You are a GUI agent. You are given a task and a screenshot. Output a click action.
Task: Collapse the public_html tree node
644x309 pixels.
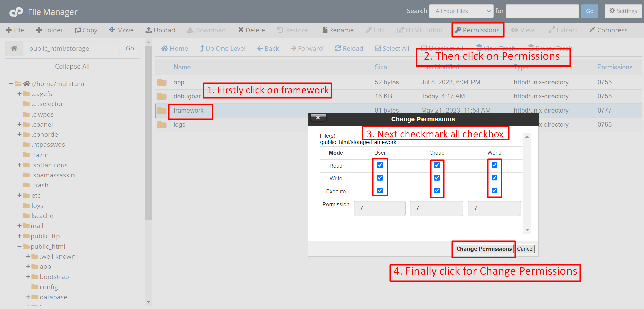tap(19, 246)
